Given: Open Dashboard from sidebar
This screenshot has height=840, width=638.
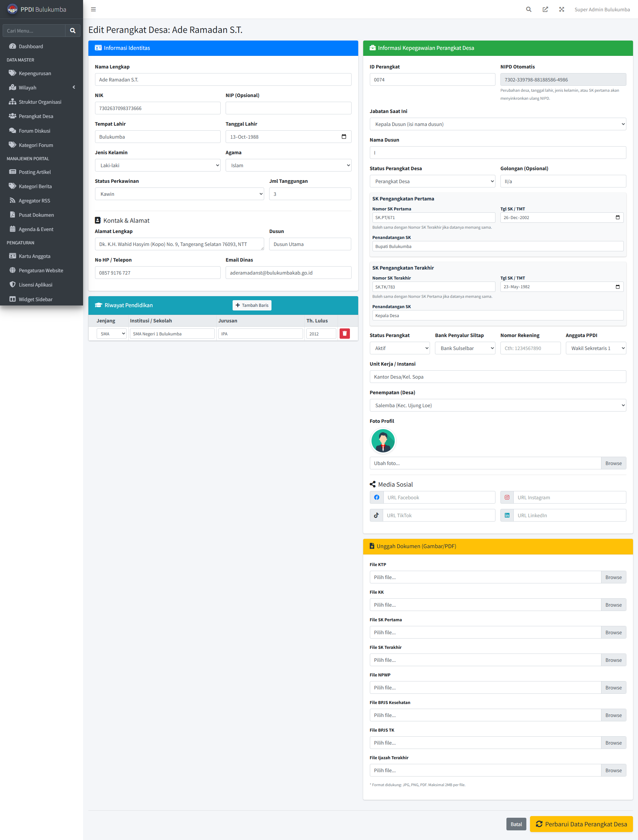Looking at the screenshot, I should [x=42, y=46].
